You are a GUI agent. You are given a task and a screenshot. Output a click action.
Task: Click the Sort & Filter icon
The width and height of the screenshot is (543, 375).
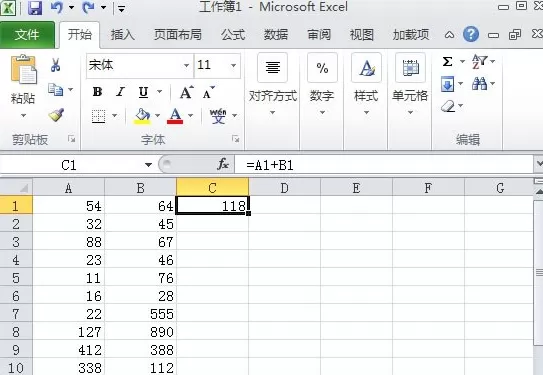pyautogui.click(x=479, y=62)
